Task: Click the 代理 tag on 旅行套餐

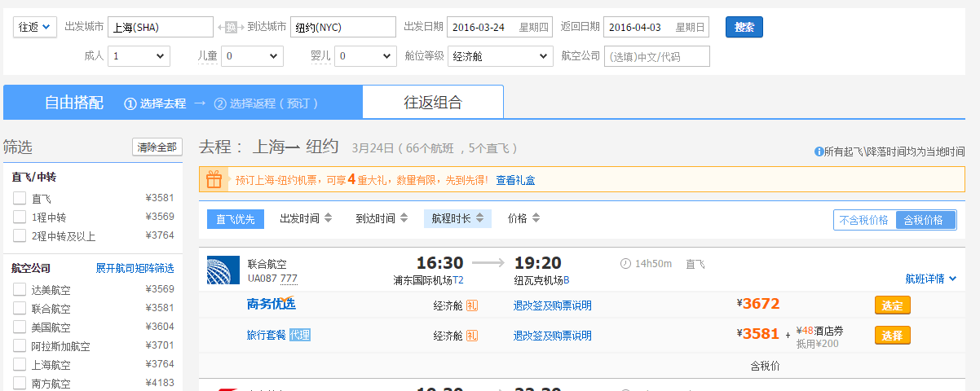Action: coord(300,335)
